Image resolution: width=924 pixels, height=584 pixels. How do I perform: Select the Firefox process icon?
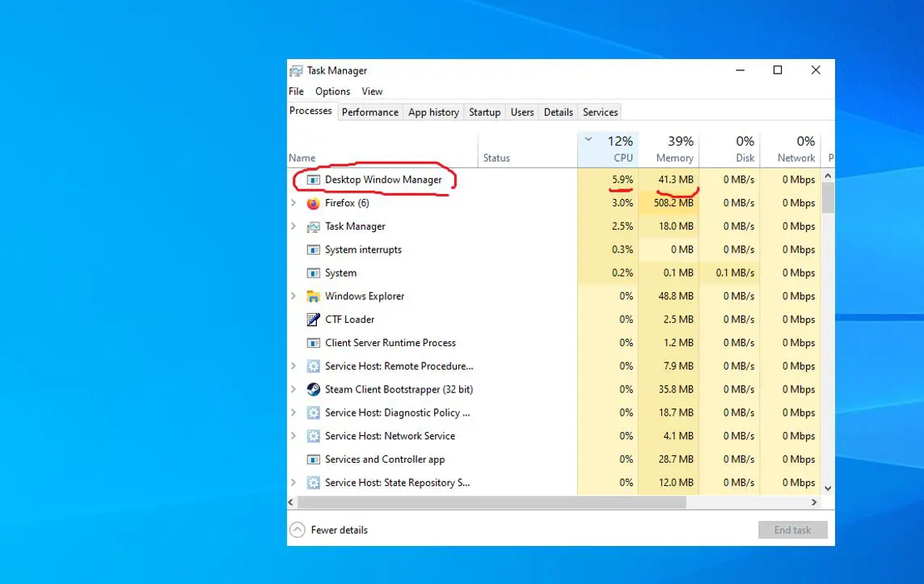click(x=314, y=203)
